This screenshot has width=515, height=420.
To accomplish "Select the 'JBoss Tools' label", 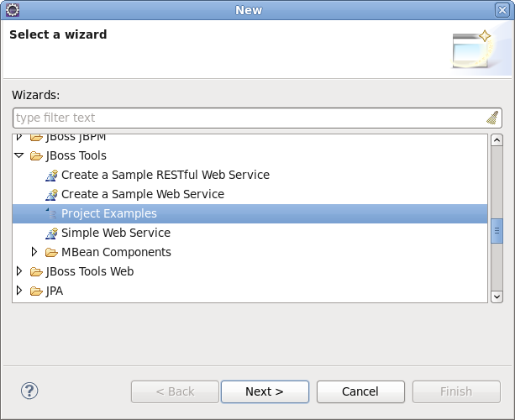I will (76, 155).
